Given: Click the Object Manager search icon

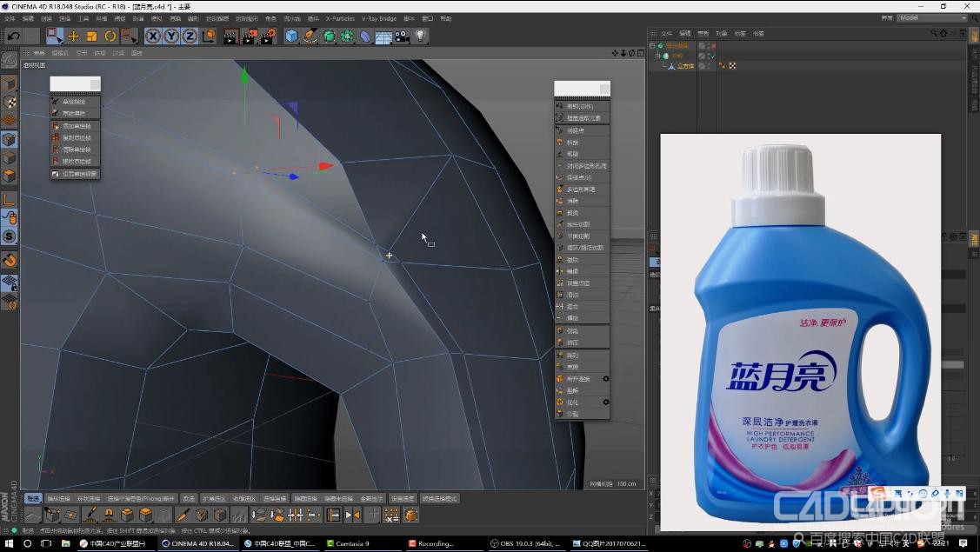Looking at the screenshot, I should tap(934, 33).
